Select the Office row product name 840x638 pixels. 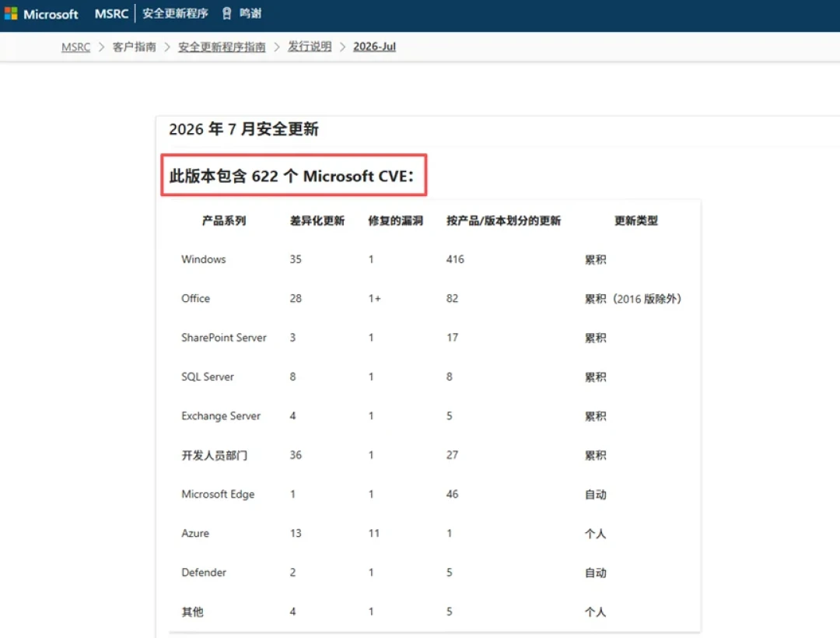(195, 298)
